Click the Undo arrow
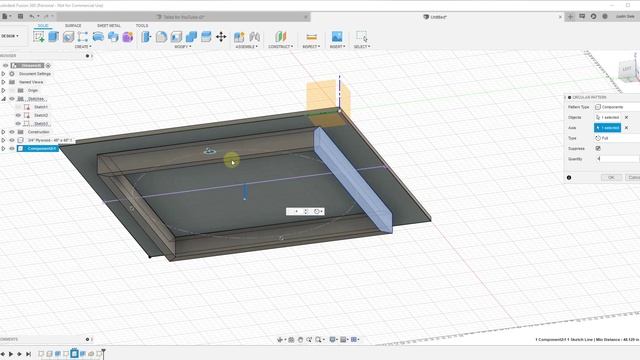 (x=32, y=16)
